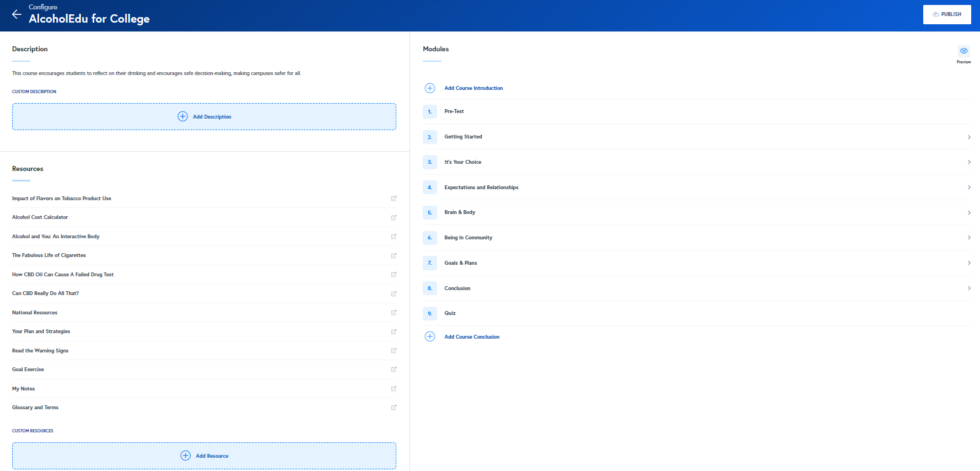Open the Preview eye icon
Image resolution: width=980 pixels, height=471 pixels.
(x=963, y=51)
